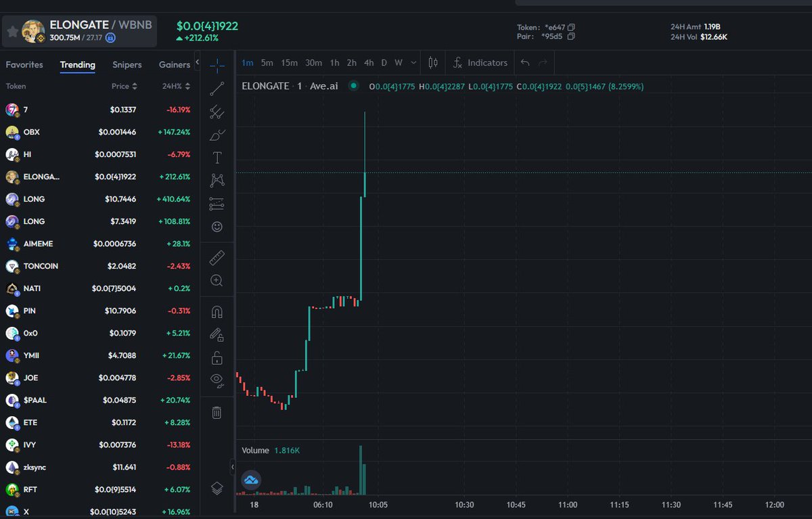
Task: Toggle stay in drawing mode pencil-lock
Action: point(217,334)
